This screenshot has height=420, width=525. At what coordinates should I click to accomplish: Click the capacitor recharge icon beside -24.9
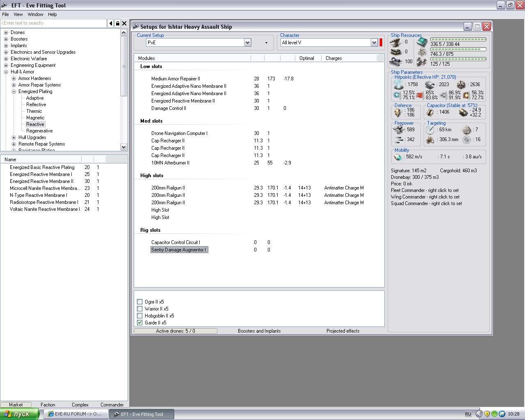point(463,112)
